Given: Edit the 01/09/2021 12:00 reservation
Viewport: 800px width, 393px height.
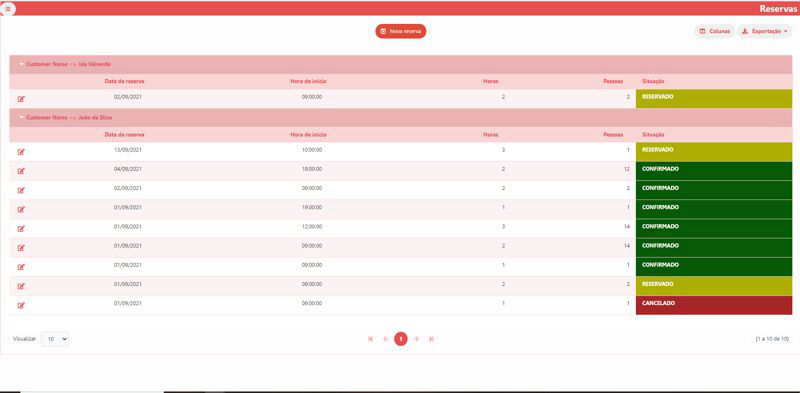Looking at the screenshot, I should click(x=21, y=228).
